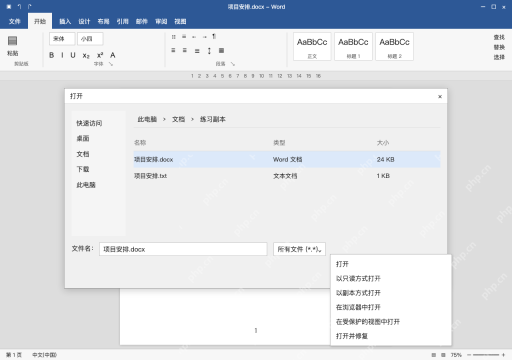The image size is (512, 360).
Task: Choose 以只读方式打开 menu entry
Action: pyautogui.click(x=391, y=278)
